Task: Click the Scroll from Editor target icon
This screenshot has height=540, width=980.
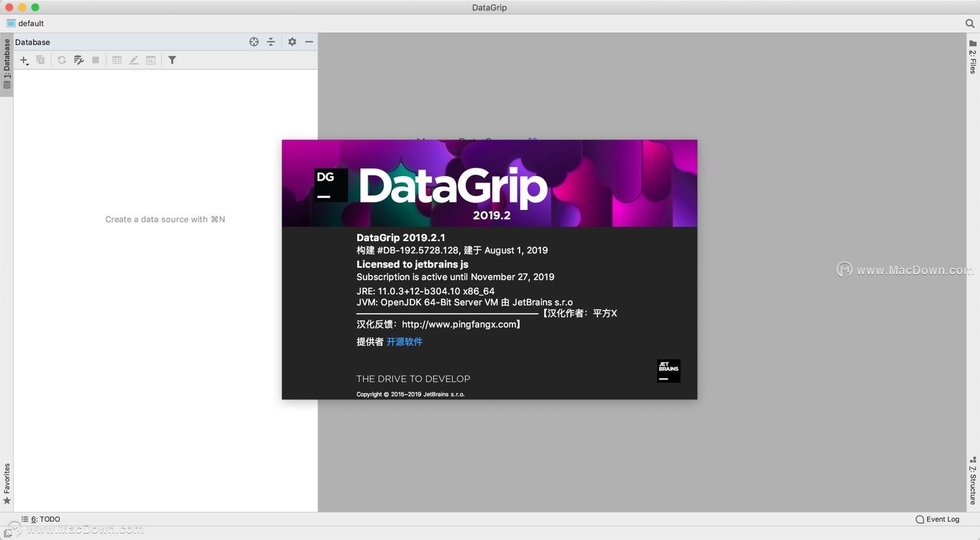Action: pyautogui.click(x=254, y=42)
